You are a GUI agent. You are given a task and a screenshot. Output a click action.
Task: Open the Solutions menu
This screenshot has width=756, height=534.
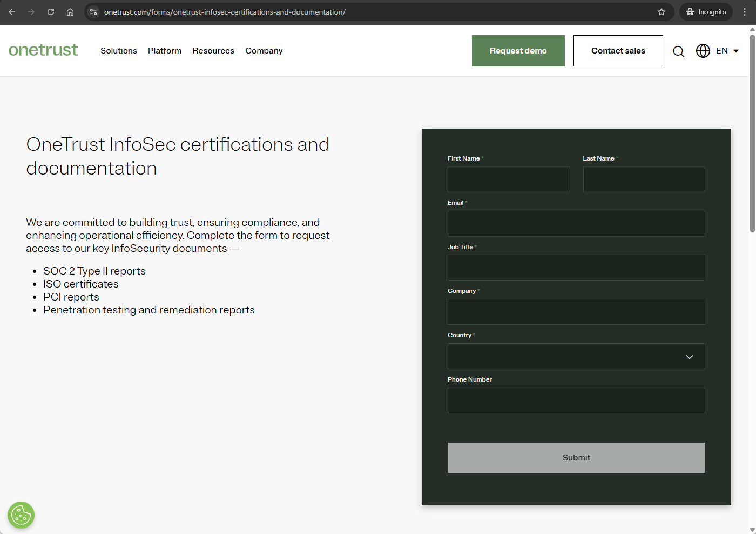pyautogui.click(x=118, y=51)
